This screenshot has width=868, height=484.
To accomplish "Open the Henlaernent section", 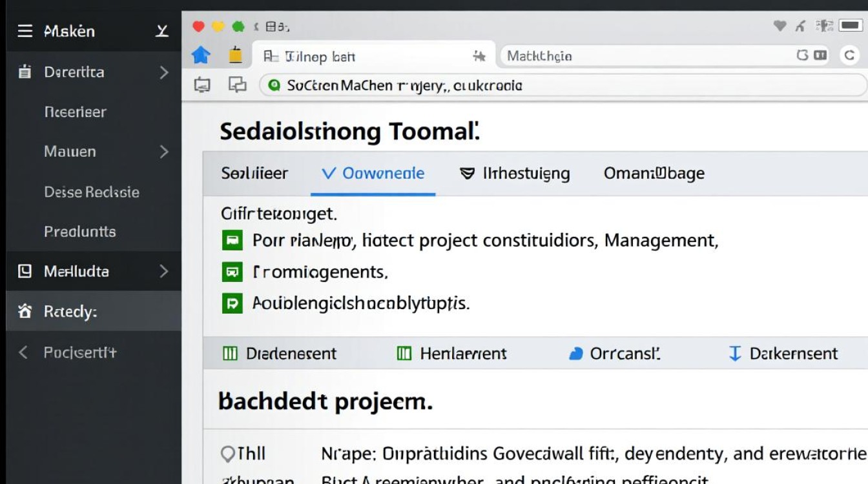I will tap(463, 353).
